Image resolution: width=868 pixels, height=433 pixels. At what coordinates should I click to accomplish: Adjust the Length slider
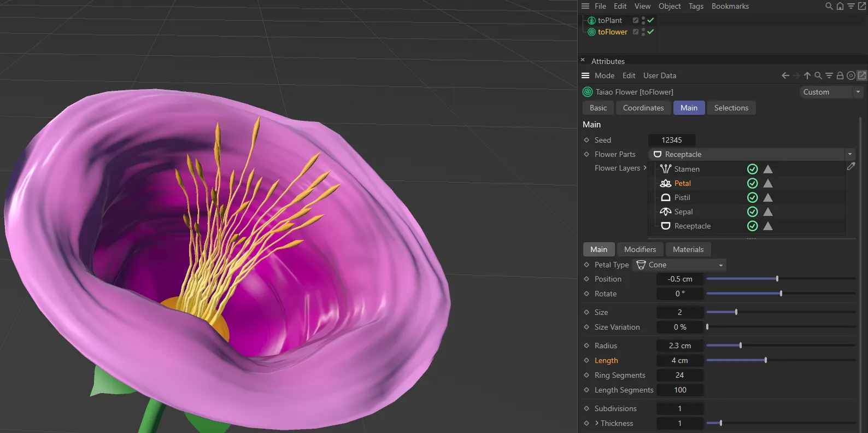781,360
